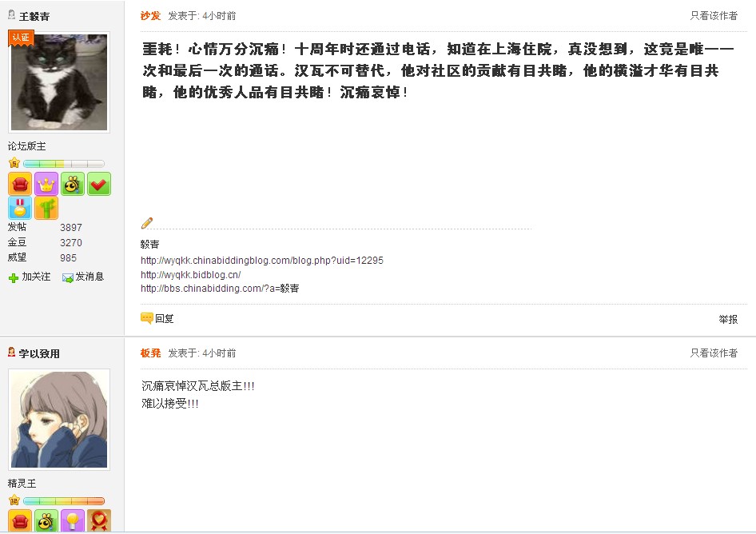Click the bee badge under 王毅吉

[x=73, y=184]
